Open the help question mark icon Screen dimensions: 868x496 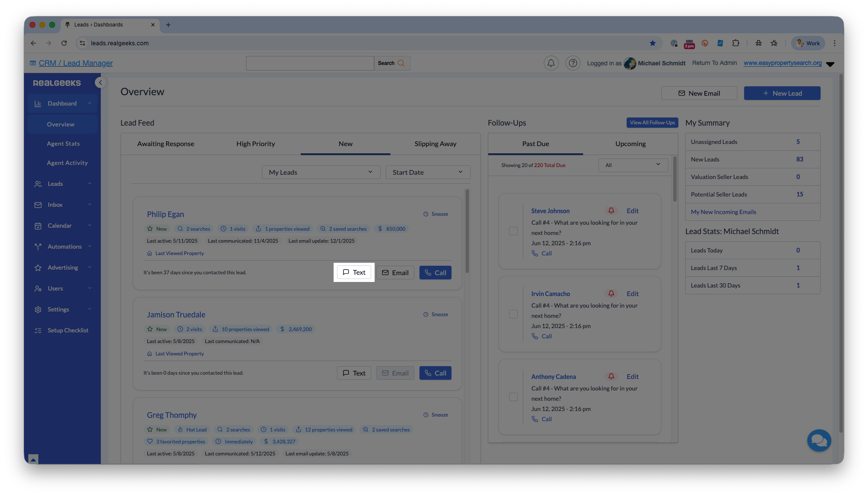tap(573, 63)
